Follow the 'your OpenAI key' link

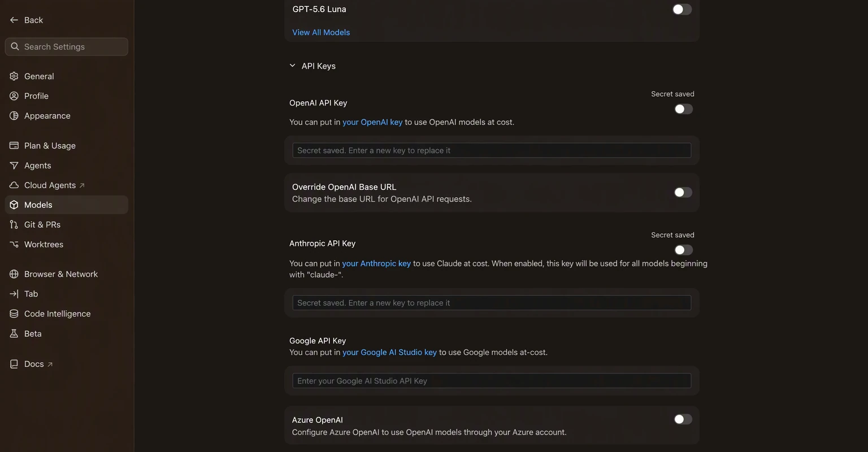coord(372,122)
